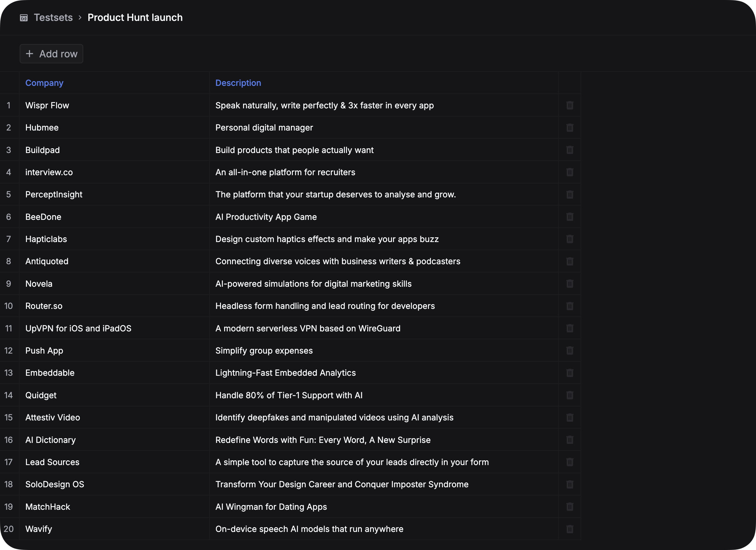
Task: Click the Add row button
Action: tap(51, 54)
